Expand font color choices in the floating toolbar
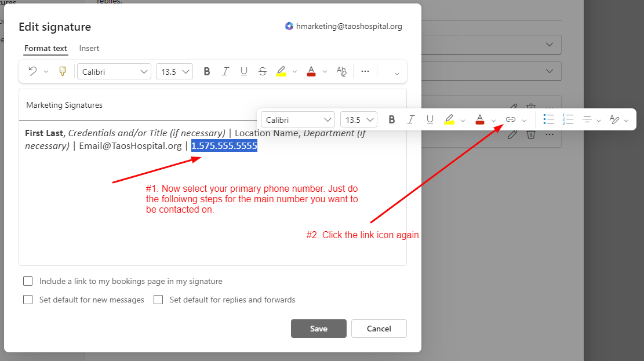This screenshot has height=361, width=644. click(x=494, y=121)
